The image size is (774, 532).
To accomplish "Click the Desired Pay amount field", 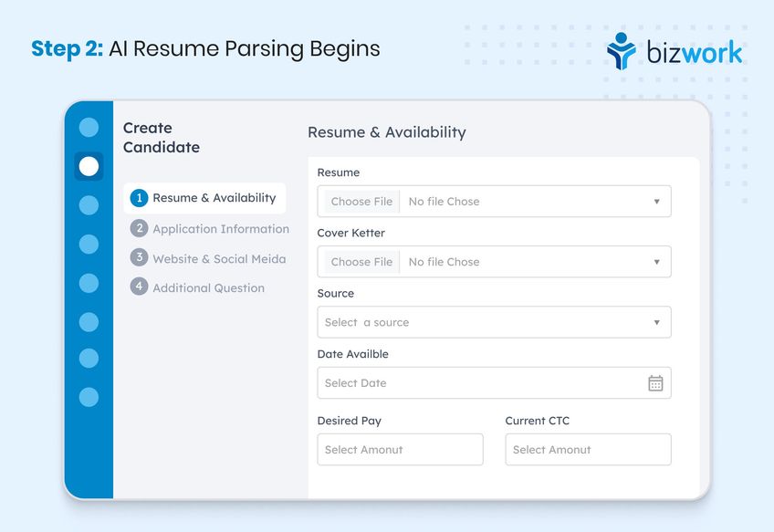I will pos(400,449).
